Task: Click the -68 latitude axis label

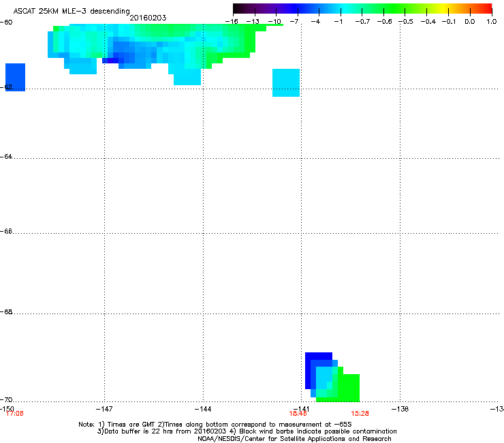Action: coord(6,311)
